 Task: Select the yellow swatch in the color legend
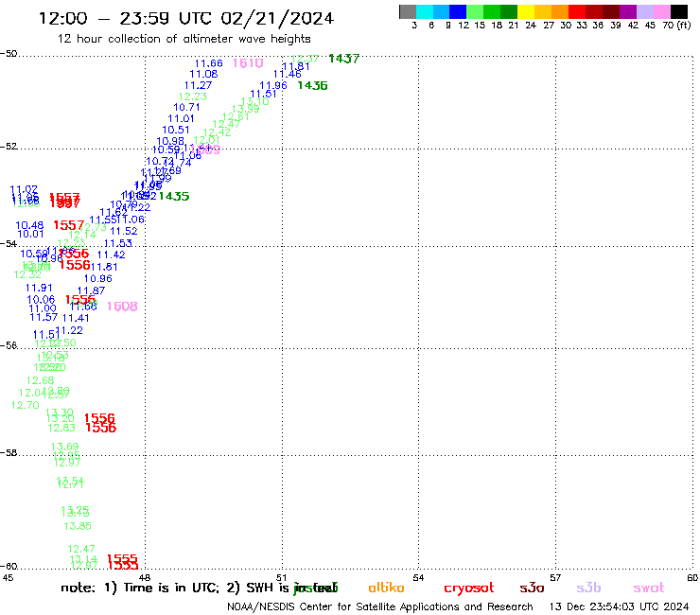tap(526, 11)
